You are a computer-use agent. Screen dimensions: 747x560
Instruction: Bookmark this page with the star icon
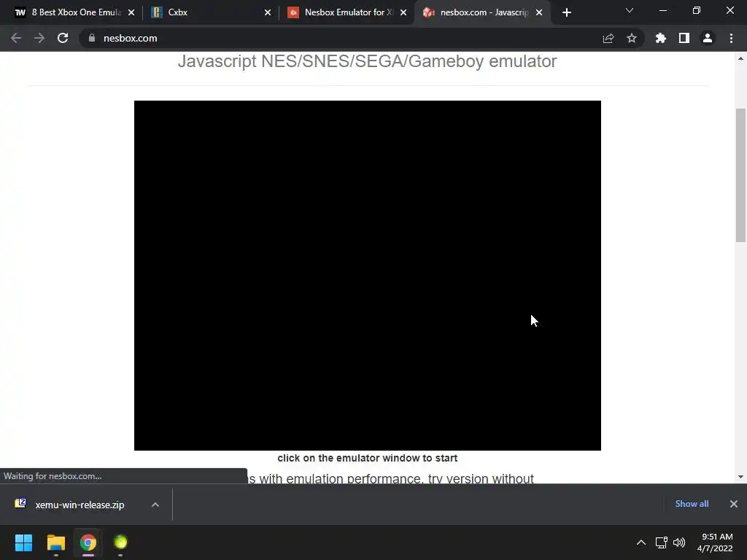coord(632,38)
